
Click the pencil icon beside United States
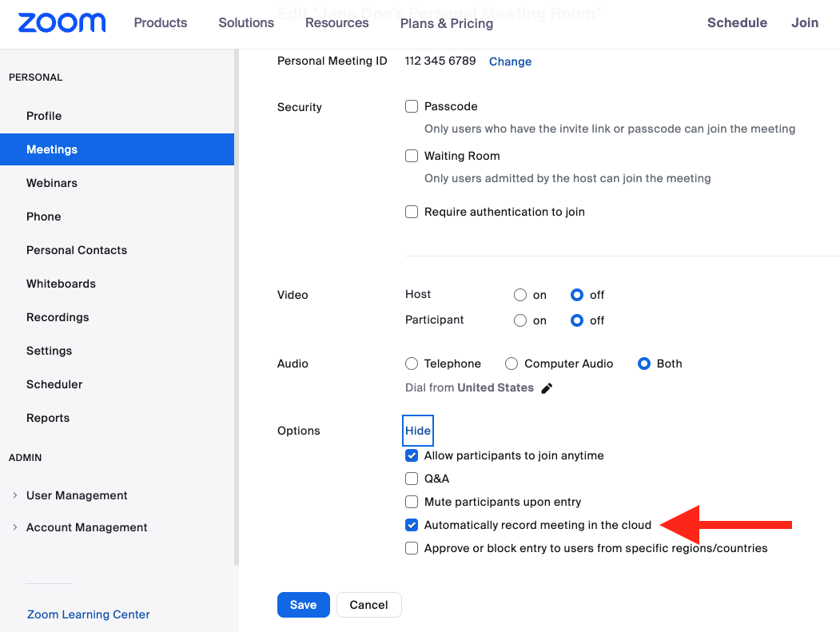[547, 388]
